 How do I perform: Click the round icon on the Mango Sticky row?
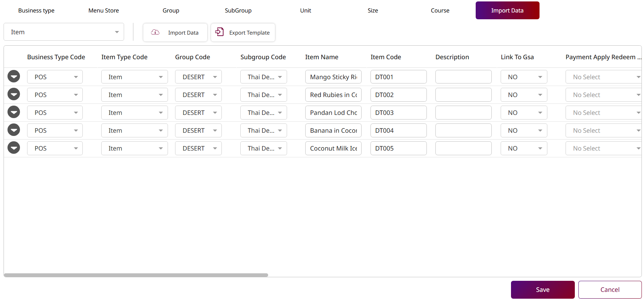pos(14,77)
